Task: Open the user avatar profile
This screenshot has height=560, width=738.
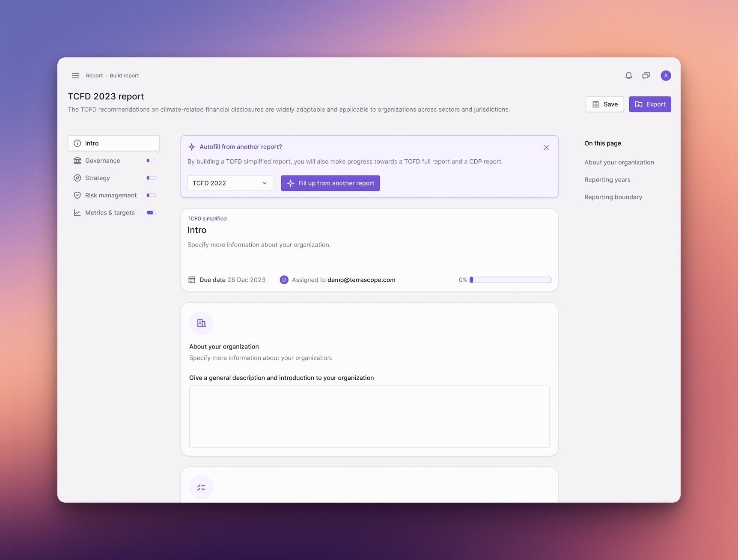Action: [666, 76]
